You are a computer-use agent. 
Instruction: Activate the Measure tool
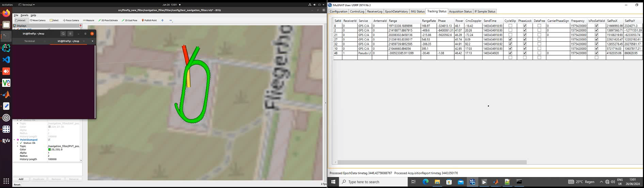(x=89, y=20)
